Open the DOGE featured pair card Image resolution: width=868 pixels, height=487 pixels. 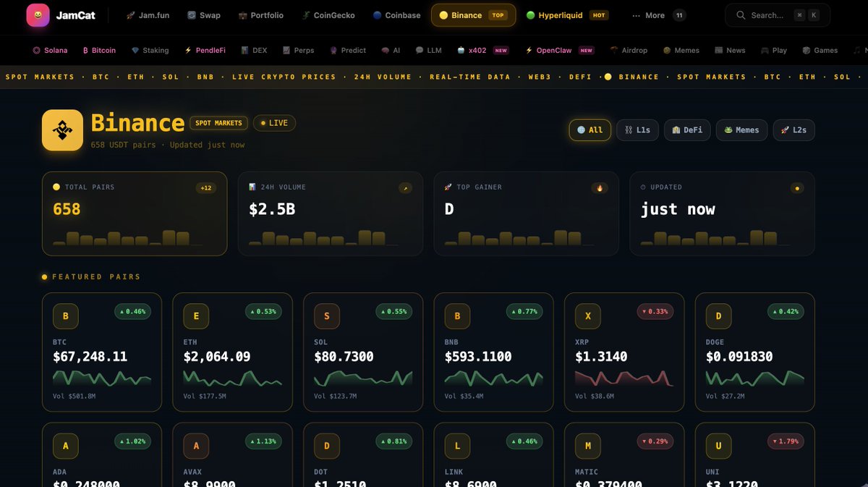point(755,352)
